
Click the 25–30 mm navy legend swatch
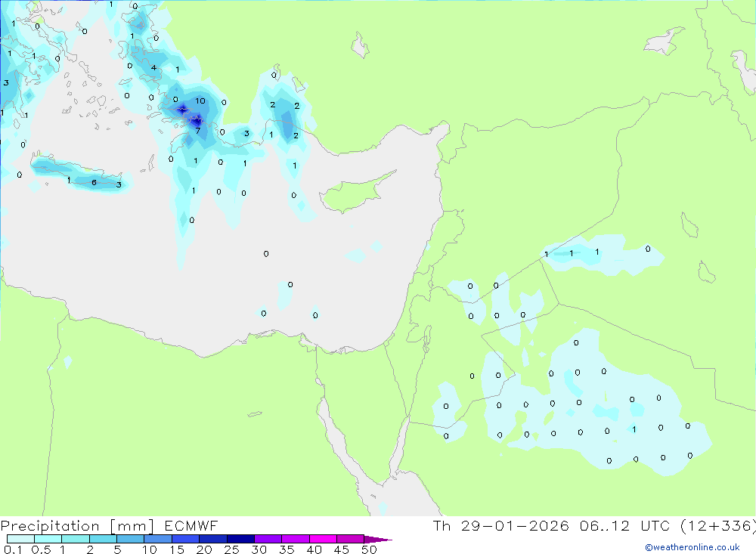tap(240, 539)
